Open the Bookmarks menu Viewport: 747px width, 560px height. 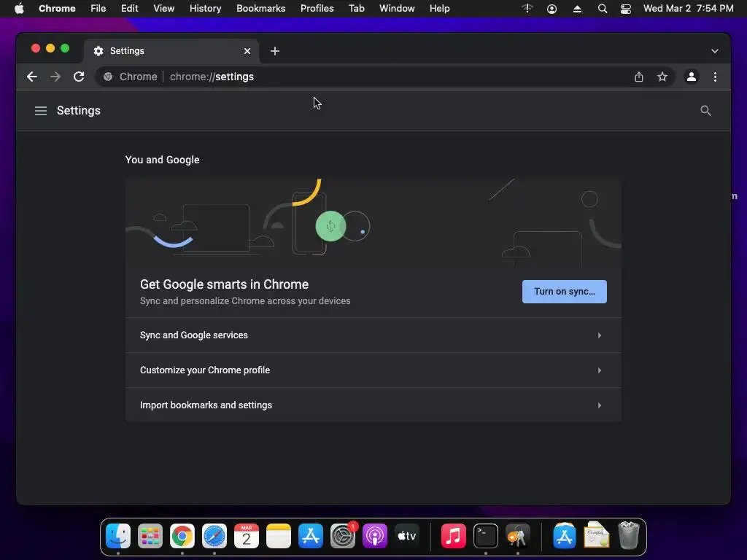coord(260,9)
